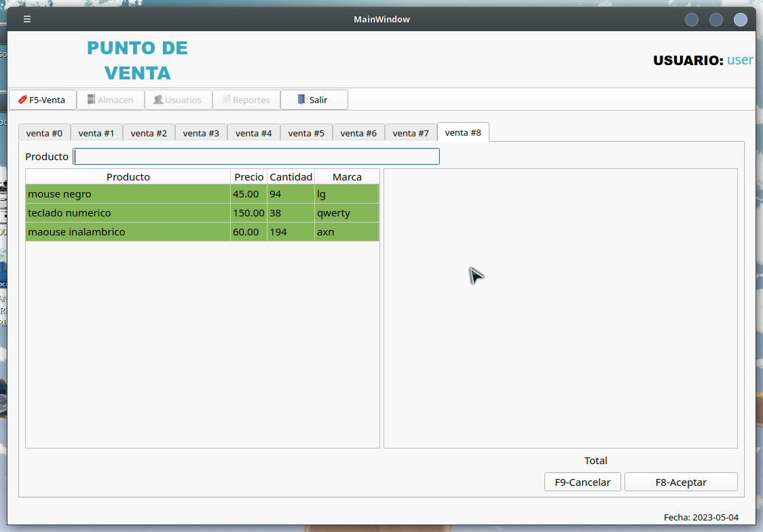Image resolution: width=763 pixels, height=532 pixels.
Task: Switch to the venta #7 tab
Action: pos(411,133)
